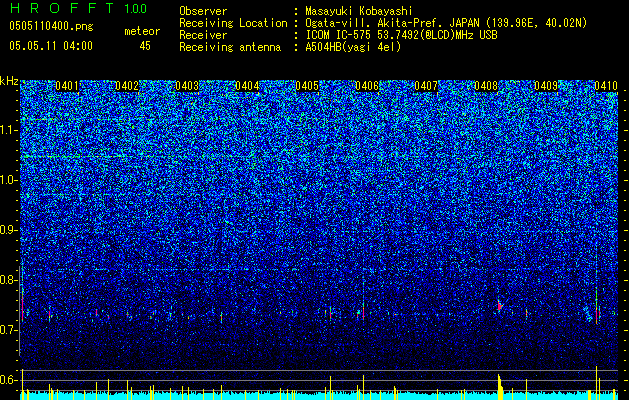This screenshot has width=629, height=400.
Task: Click the 0410 time marker
Action: pyautogui.click(x=606, y=86)
